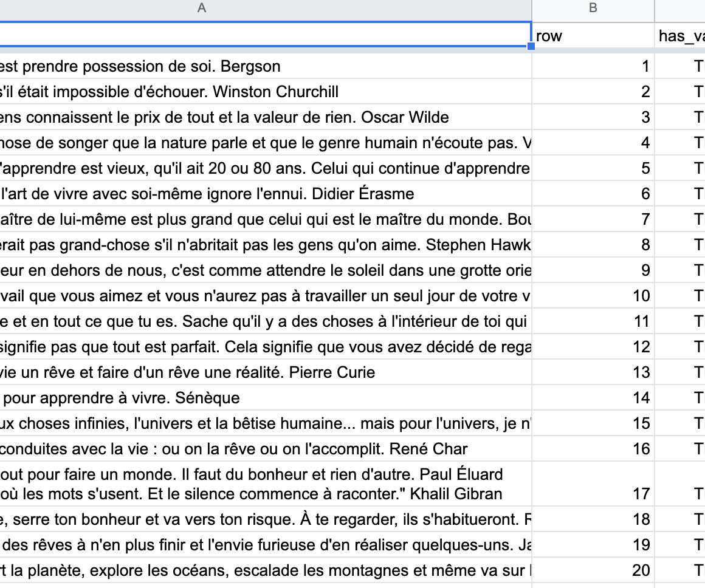Screen dimensions: 705x588
Task: Click the cell showing row number 20
Action: click(x=593, y=570)
